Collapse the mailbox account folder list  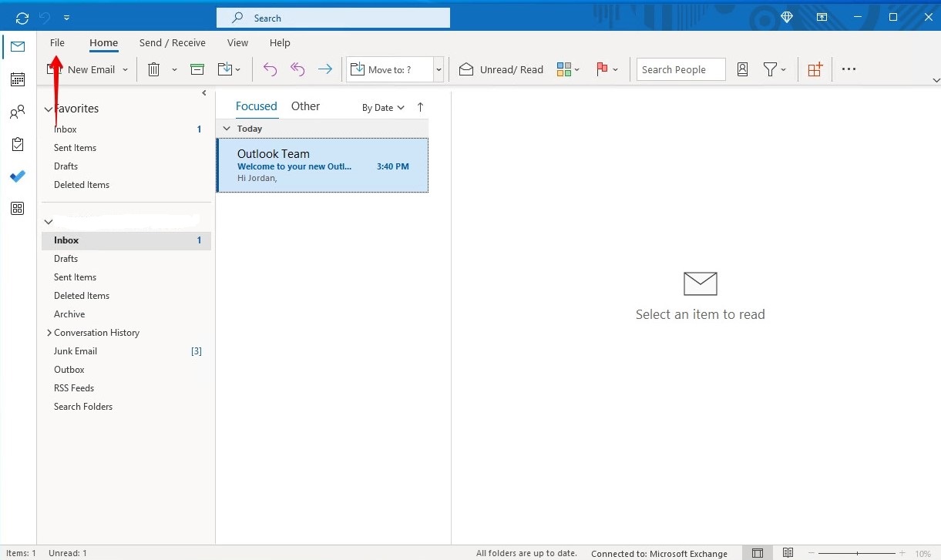point(49,222)
